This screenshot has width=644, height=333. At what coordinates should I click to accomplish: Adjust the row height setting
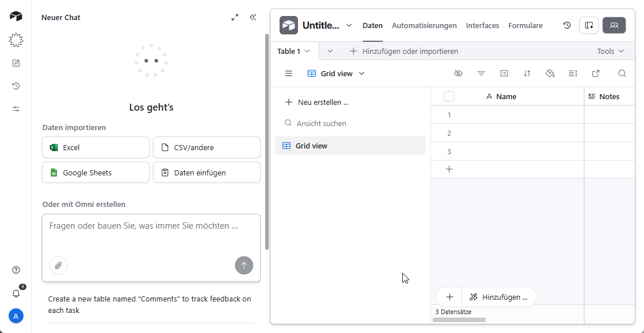[573, 73]
